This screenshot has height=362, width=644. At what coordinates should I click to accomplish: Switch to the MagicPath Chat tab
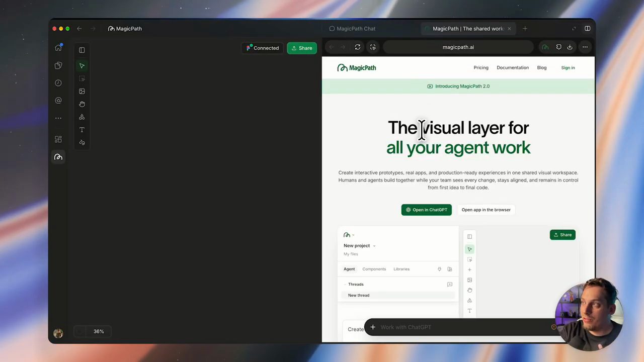click(352, 29)
